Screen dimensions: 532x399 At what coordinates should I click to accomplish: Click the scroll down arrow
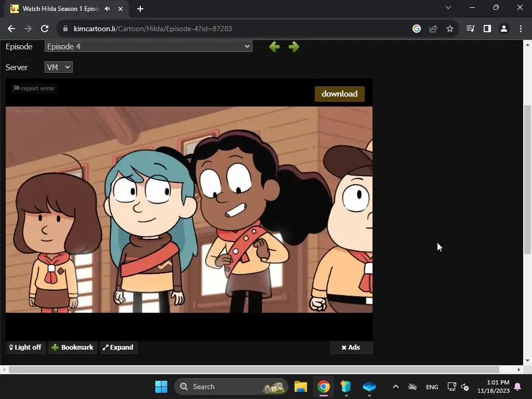click(527, 361)
